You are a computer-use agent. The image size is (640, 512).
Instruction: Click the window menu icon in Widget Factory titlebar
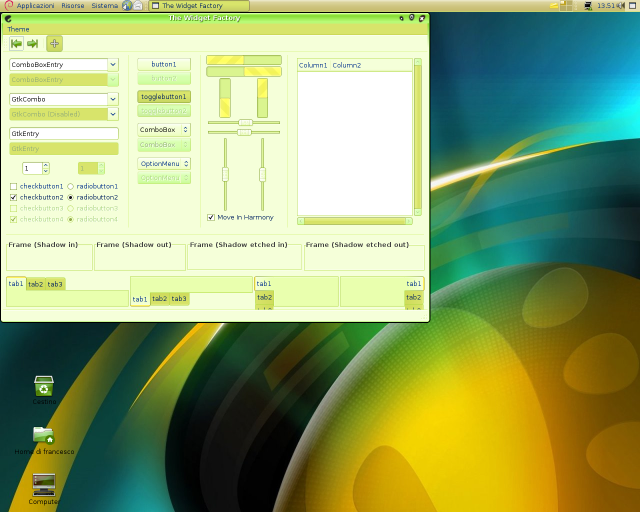coord(8,18)
